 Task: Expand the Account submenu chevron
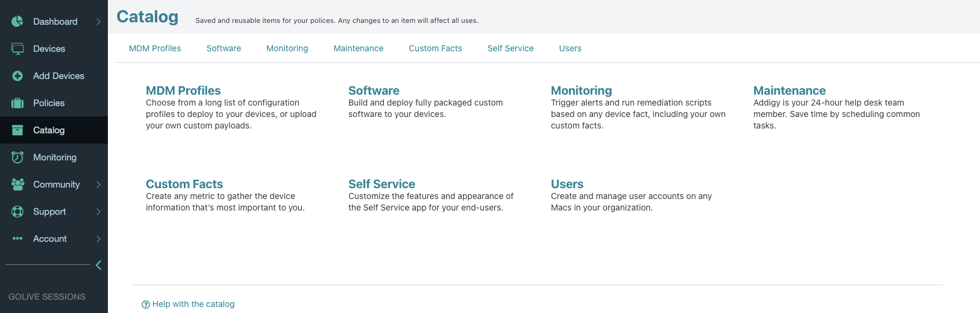click(98, 239)
